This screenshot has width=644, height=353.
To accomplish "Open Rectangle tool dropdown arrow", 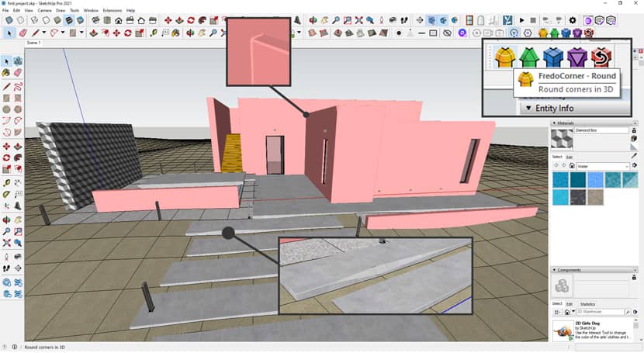I will coord(81,33).
